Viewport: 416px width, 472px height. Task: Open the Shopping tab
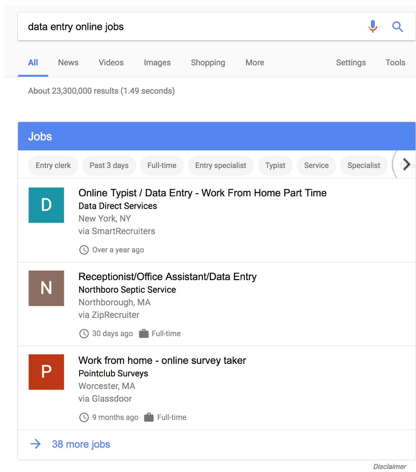pos(208,63)
